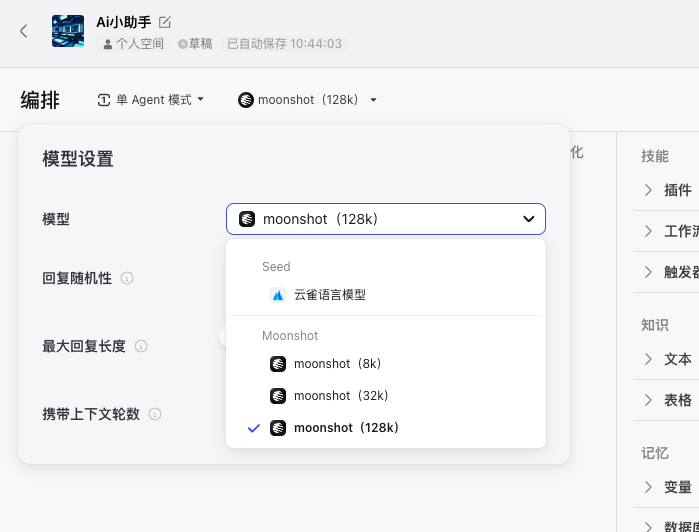The height and width of the screenshot is (532, 699).
Task: Click the moonshot logo in top selector
Action: click(x=246, y=99)
